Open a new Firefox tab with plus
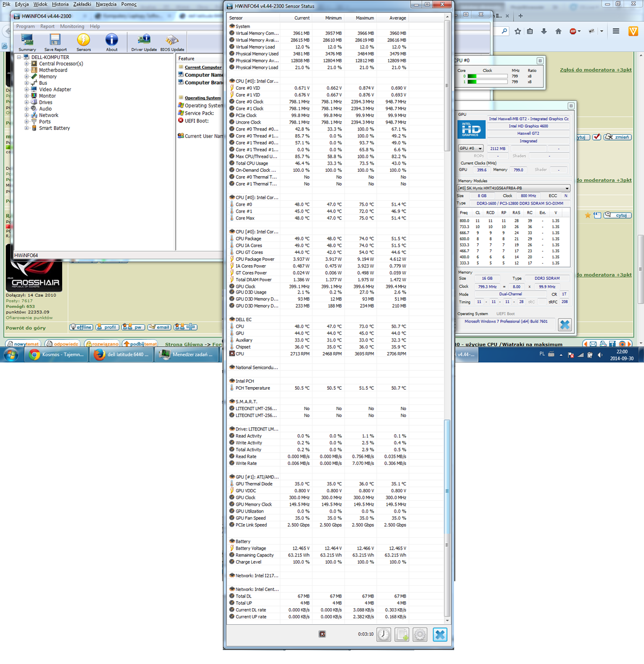Image resolution: width=644 pixels, height=664 pixels. click(521, 16)
